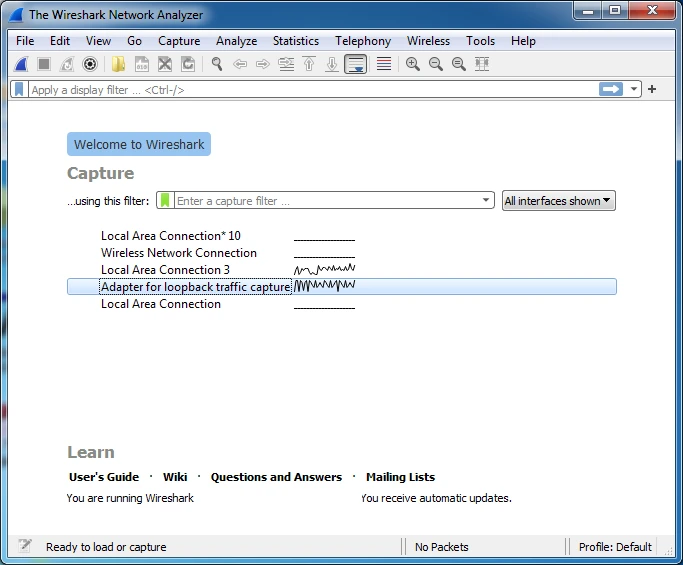The image size is (683, 565).
Task: Click the capture filter input field
Action: 327,201
